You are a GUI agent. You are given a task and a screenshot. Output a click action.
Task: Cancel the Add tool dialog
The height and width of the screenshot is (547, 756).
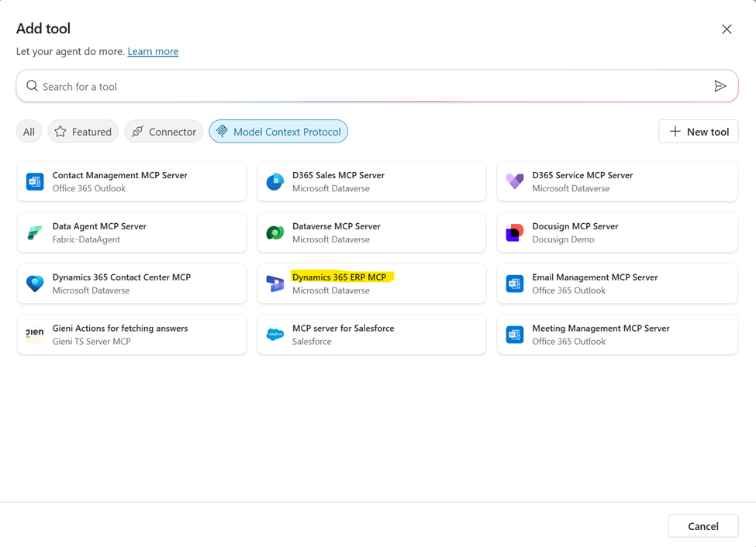pos(703,526)
